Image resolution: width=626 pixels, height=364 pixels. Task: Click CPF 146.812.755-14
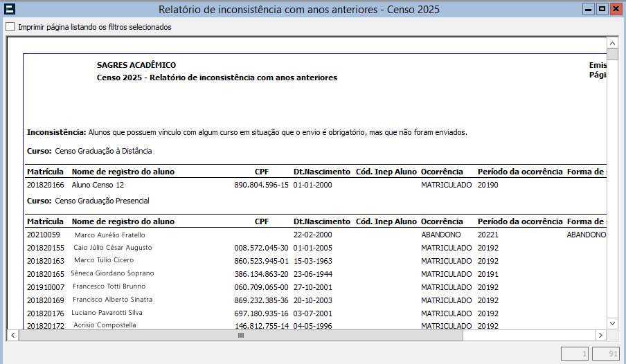[x=262, y=326]
